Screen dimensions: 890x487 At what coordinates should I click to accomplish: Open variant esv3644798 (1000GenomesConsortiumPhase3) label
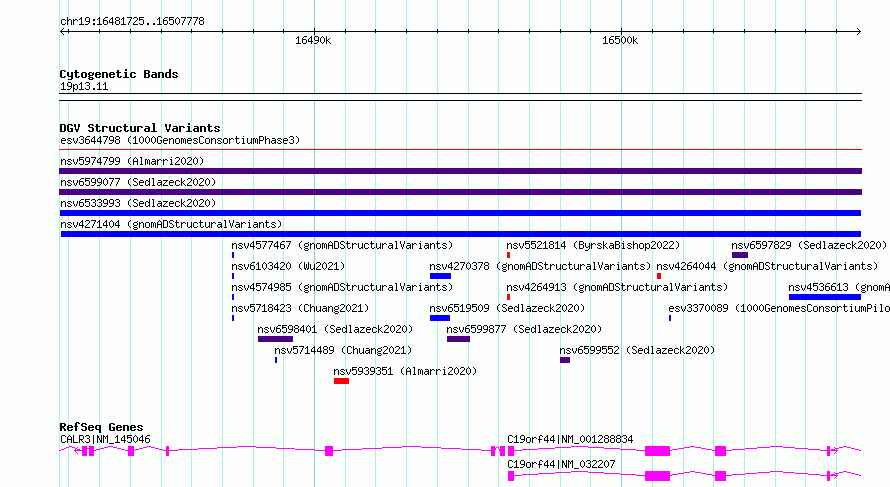[x=180, y=140]
